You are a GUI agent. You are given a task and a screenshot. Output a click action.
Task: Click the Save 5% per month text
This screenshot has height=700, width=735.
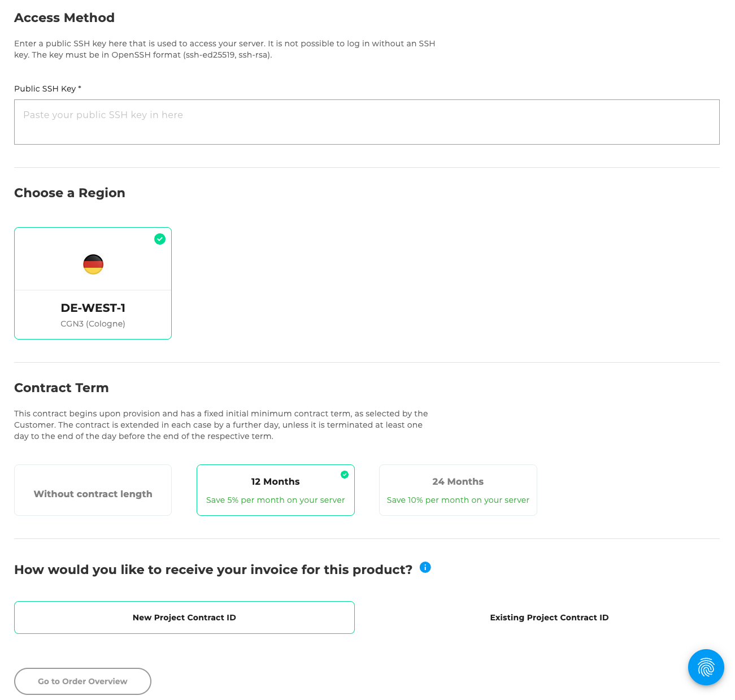tap(276, 500)
